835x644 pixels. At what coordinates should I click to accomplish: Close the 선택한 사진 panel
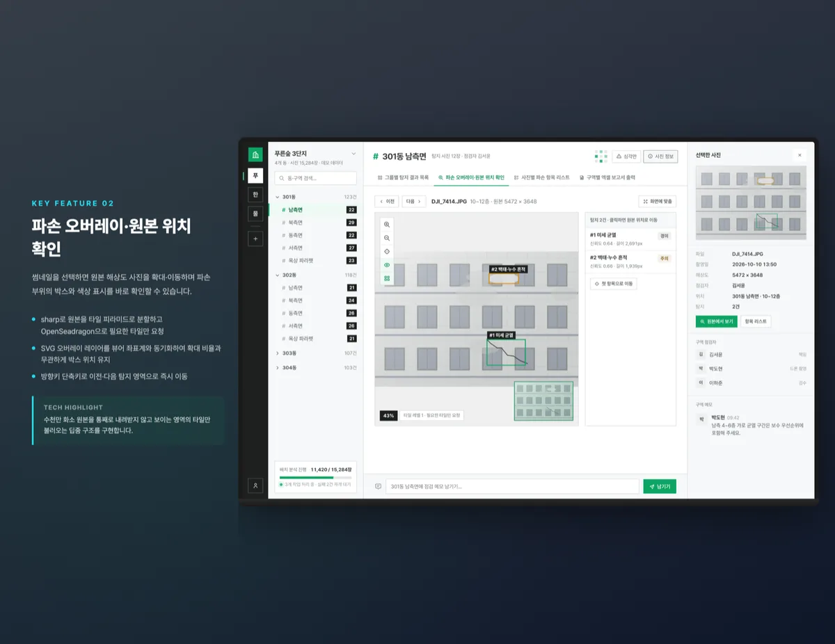[x=800, y=155]
